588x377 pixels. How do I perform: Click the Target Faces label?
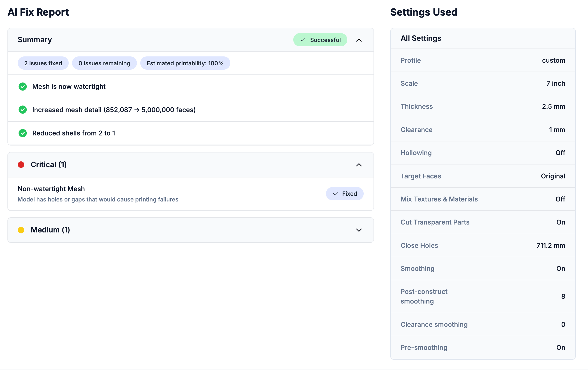point(421,176)
